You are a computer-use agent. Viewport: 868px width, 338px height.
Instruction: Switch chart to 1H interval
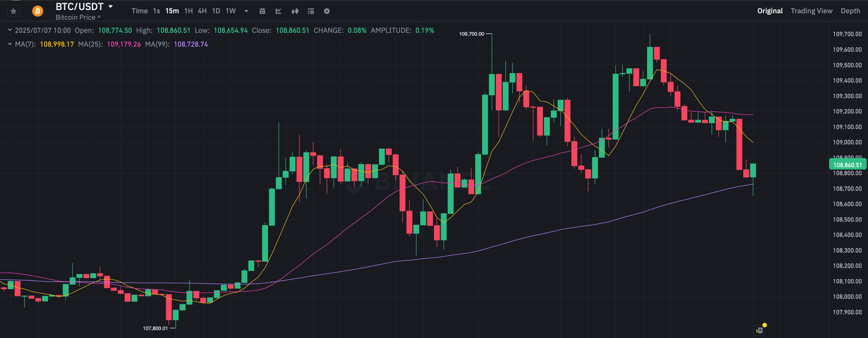tap(188, 11)
